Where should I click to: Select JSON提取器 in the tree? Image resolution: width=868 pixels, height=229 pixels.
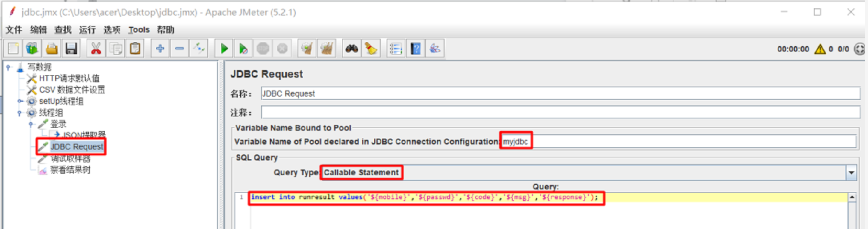(x=84, y=135)
